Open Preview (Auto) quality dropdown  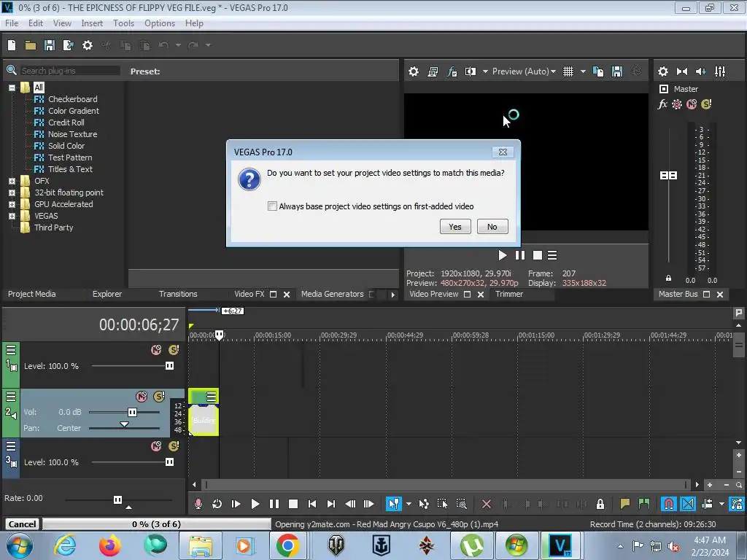tap(524, 71)
